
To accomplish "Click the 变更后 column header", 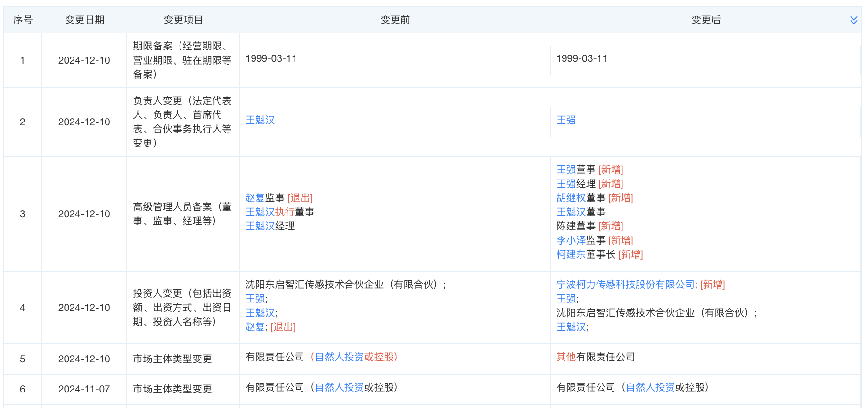I will tap(705, 20).
